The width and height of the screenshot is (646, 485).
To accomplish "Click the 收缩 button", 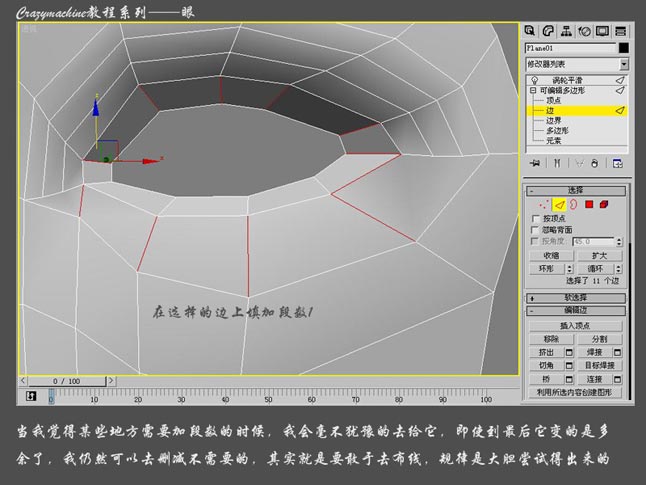I will 551,255.
